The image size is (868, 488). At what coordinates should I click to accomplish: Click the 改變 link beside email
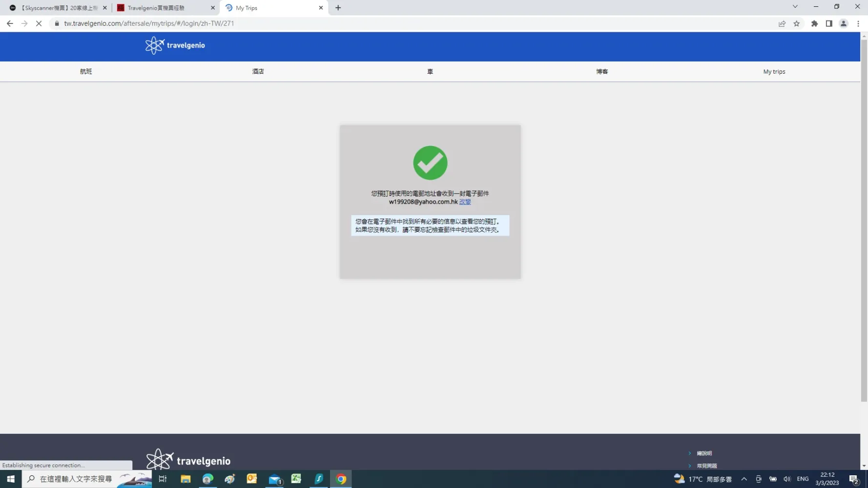[465, 202]
